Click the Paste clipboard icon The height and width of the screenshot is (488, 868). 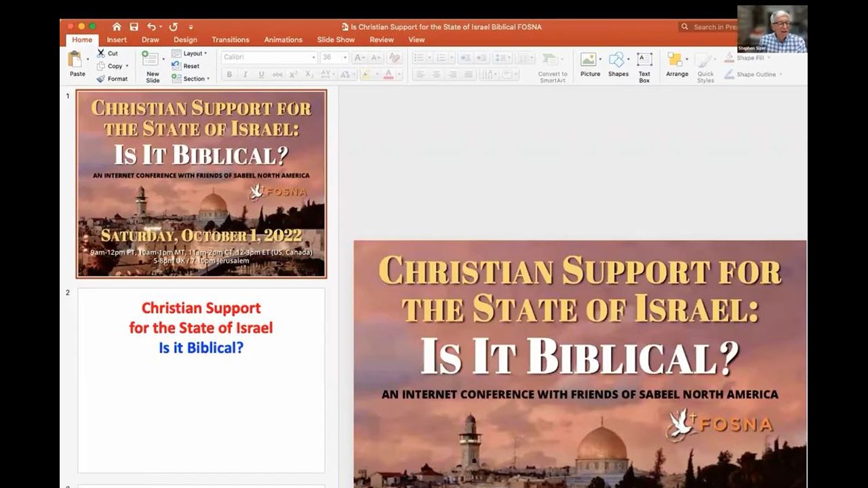[76, 60]
